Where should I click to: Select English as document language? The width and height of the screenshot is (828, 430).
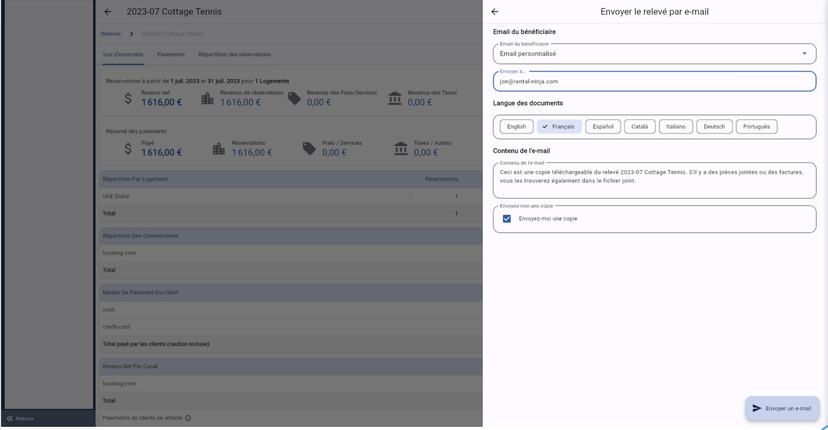pos(516,127)
